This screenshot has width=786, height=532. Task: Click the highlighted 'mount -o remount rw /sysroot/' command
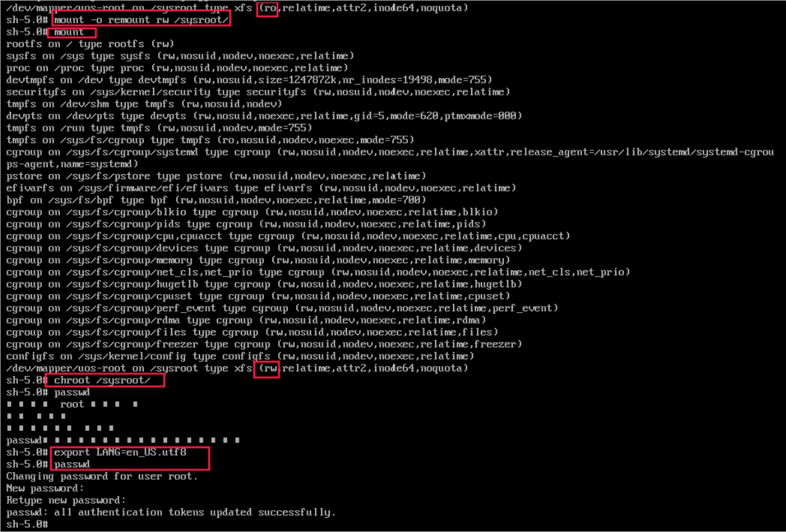141,20
